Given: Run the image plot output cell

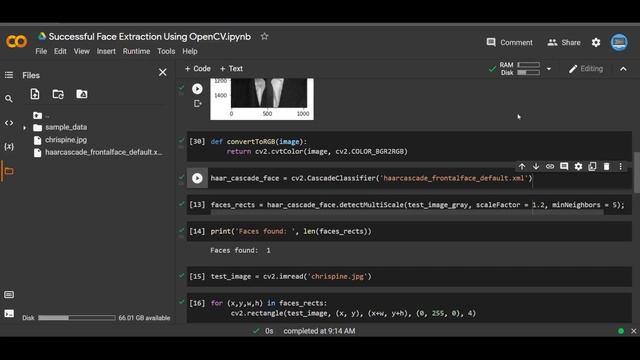Looking at the screenshot, I should pos(197,89).
